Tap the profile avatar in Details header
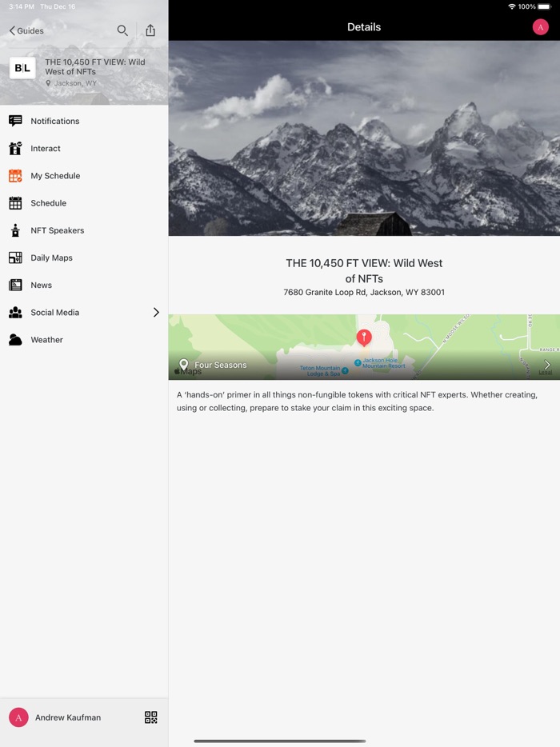 [541, 27]
